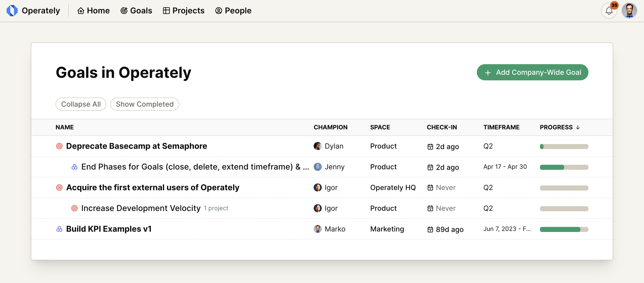This screenshot has width=644, height=283.
Task: Collapse the Acquire the first external users goal
Action: tap(59, 187)
